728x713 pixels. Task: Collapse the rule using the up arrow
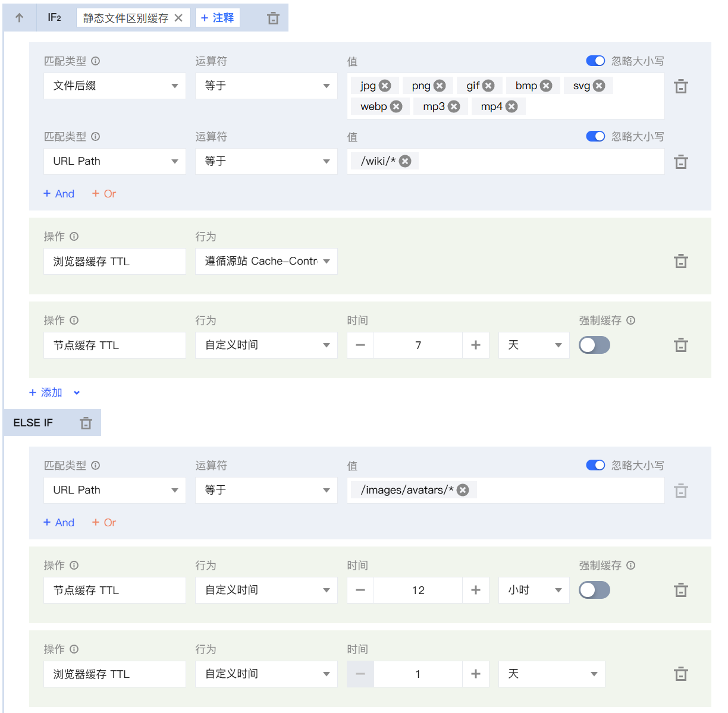click(x=20, y=17)
